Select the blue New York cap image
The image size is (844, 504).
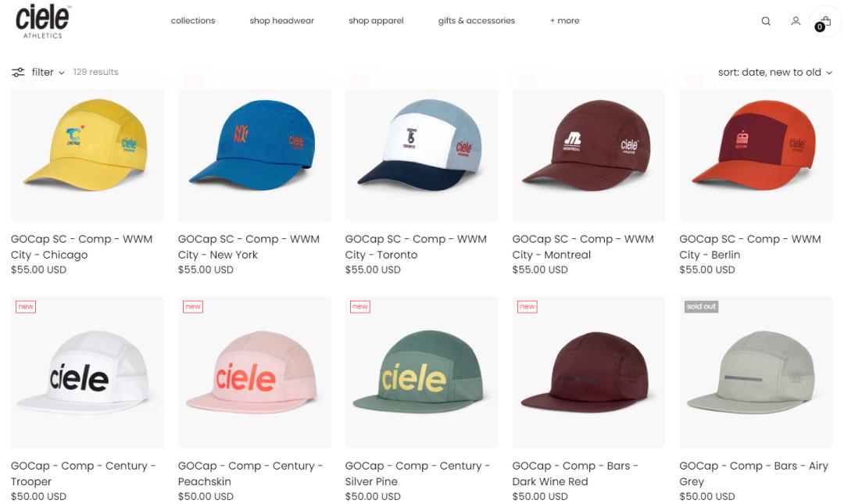pos(254,155)
